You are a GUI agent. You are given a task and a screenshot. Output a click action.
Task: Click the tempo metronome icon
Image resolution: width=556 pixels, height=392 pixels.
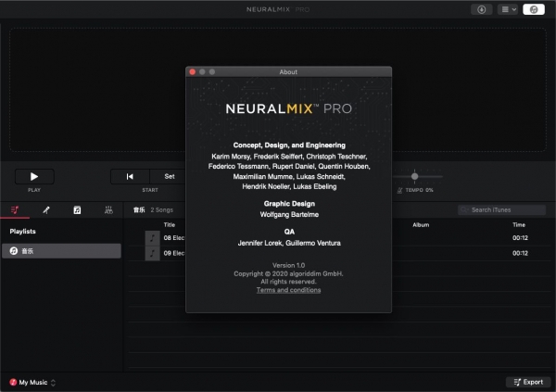399,190
